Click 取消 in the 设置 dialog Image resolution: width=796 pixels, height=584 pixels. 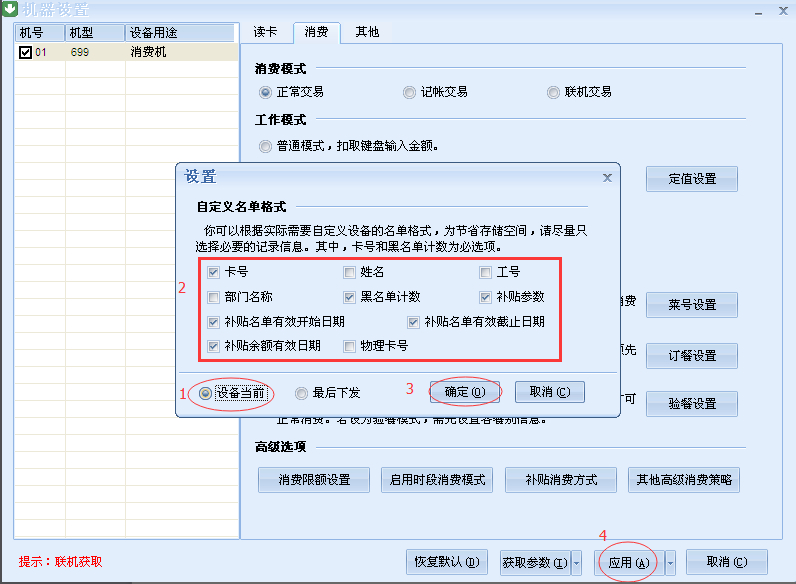point(549,392)
